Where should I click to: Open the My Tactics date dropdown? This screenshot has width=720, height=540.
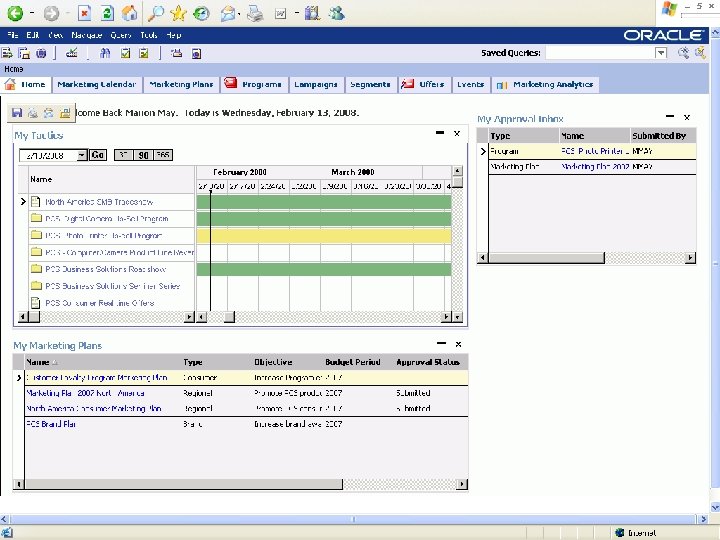point(82,155)
